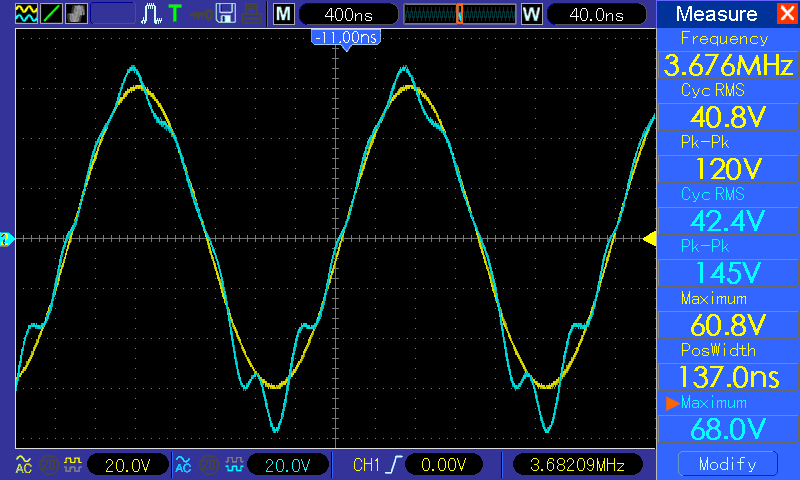
Task: Click the floppy disk save icon
Action: 227,14
